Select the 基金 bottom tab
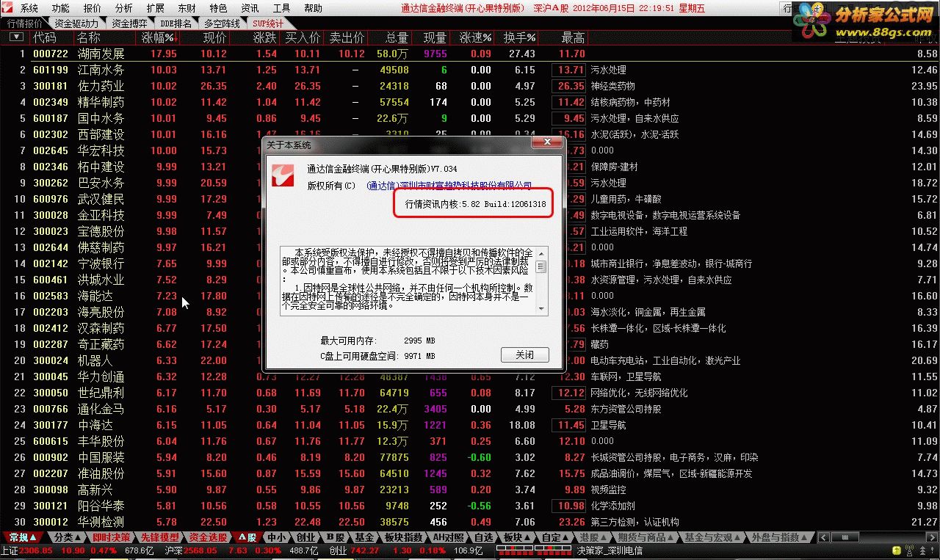The height and width of the screenshot is (560, 940). (x=364, y=537)
